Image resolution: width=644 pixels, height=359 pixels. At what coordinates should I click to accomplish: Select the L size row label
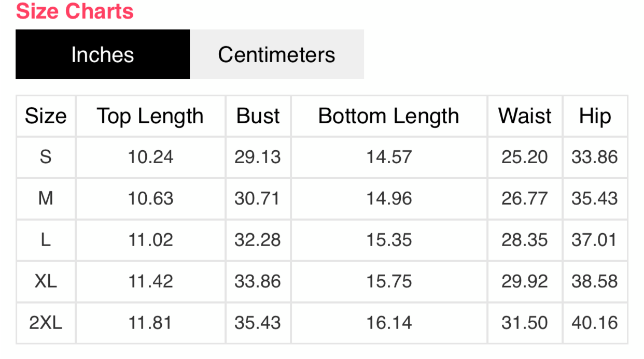(46, 240)
